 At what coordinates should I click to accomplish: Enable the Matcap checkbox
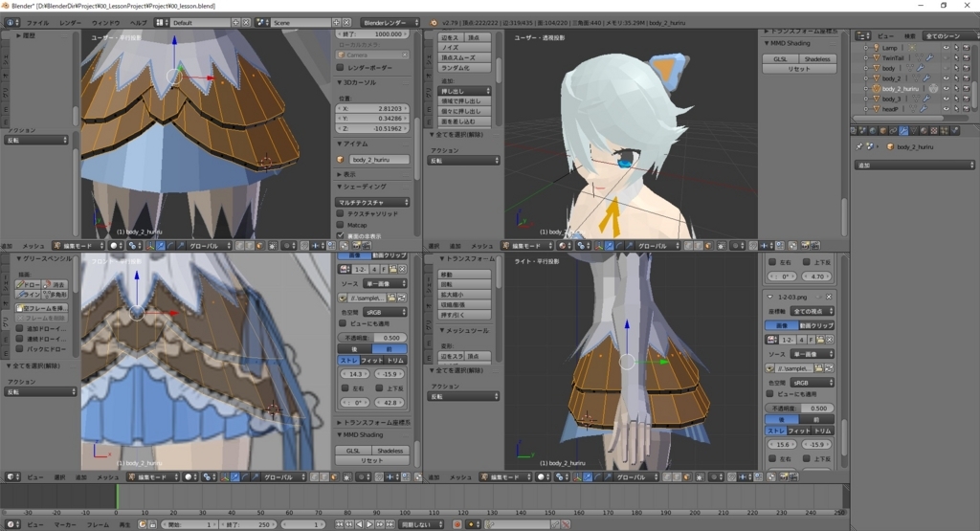pyautogui.click(x=341, y=225)
